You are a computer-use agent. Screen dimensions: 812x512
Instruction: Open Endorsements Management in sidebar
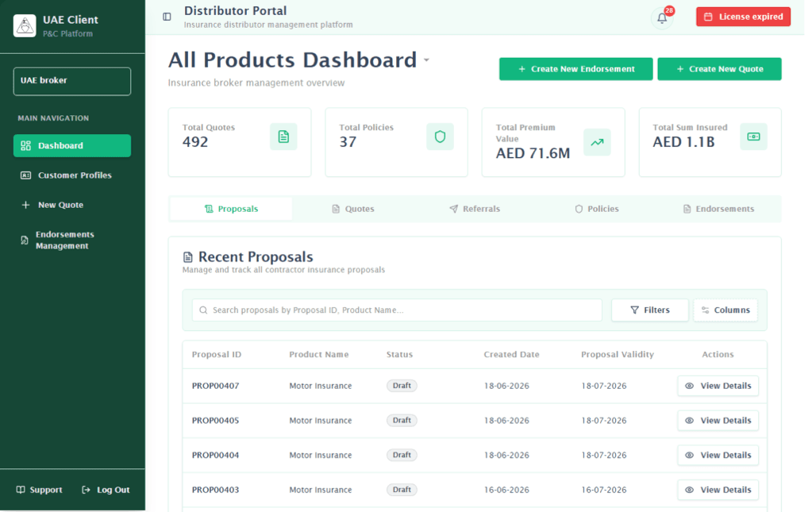click(72, 241)
